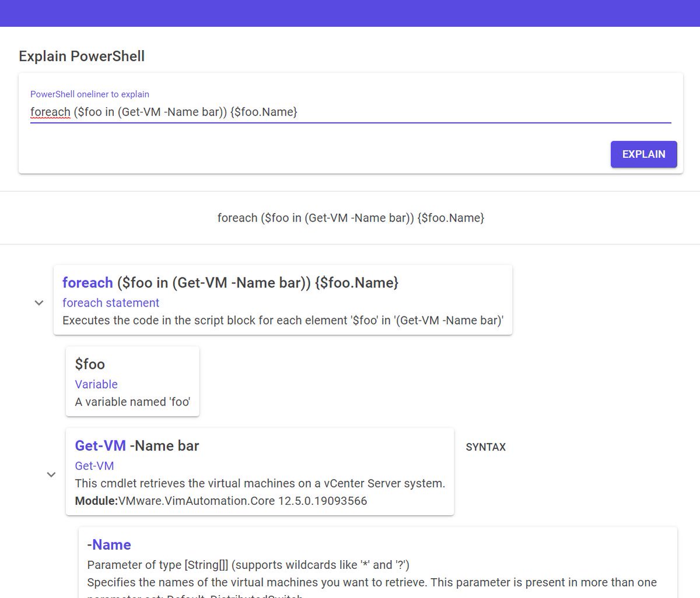Screen dimensions: 700x598
Task: Click 'A variable named 'foo'' description
Action: (132, 402)
